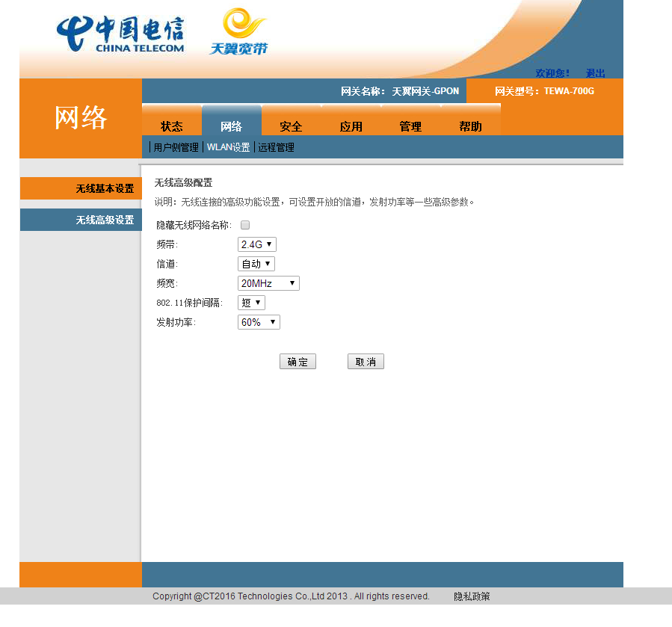Open the 信道 自动 dropdown
The image size is (672, 627).
pos(256,264)
